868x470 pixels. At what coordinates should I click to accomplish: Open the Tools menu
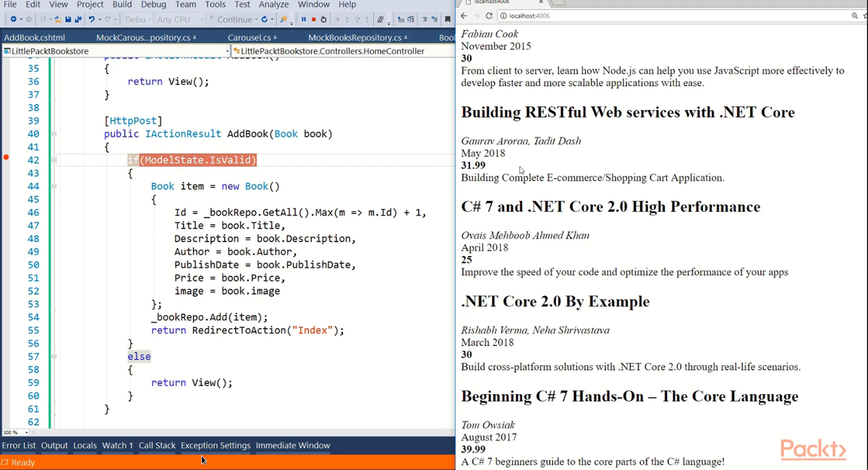coord(216,4)
